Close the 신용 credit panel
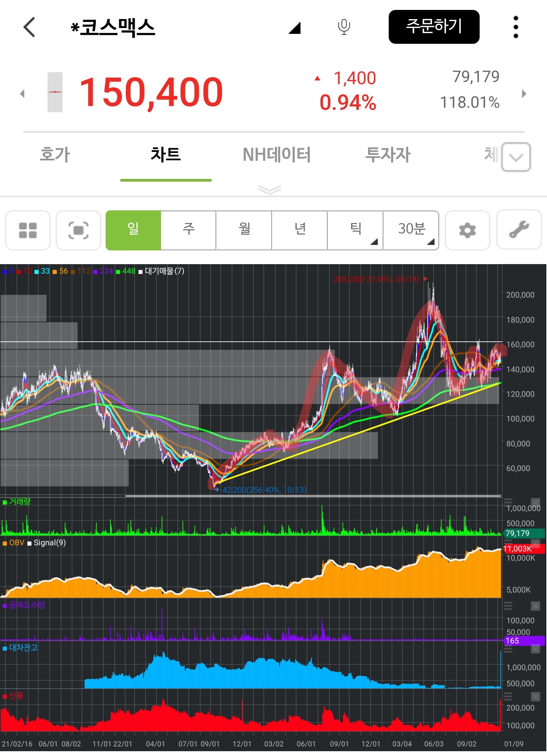The height and width of the screenshot is (756, 547). (x=535, y=696)
